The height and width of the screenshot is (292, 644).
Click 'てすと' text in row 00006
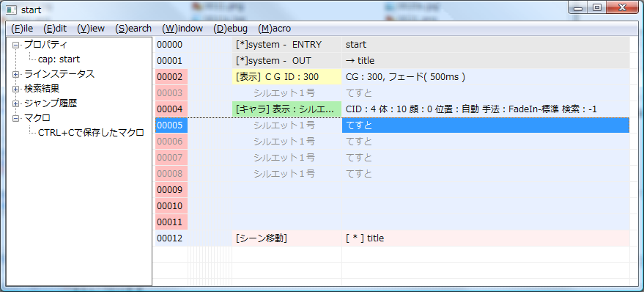360,142
